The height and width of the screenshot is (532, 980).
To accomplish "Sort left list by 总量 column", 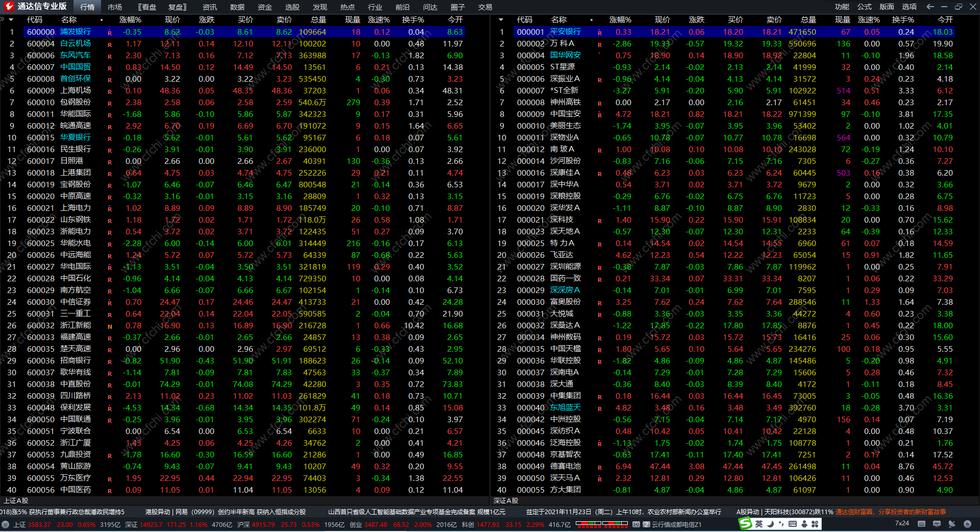I will 318,20.
